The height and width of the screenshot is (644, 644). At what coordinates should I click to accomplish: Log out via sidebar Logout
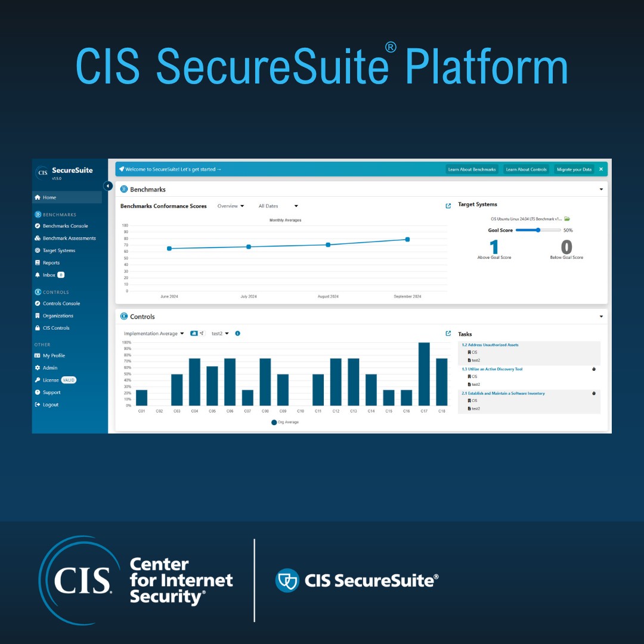(x=47, y=404)
